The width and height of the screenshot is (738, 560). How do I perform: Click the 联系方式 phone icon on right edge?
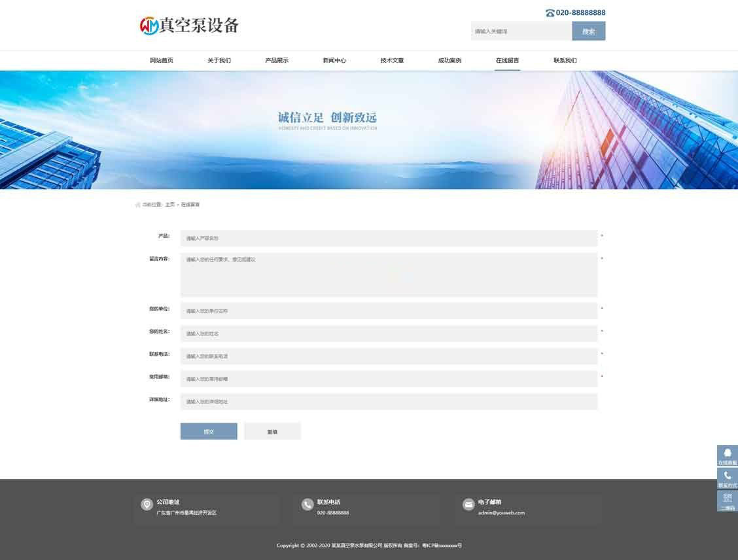pos(728,476)
